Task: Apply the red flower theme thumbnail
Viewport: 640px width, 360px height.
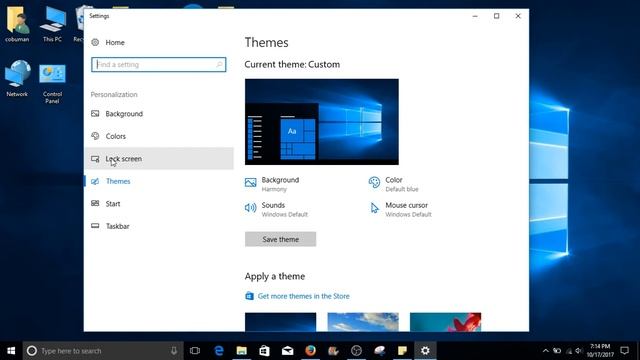Action: pos(445,322)
